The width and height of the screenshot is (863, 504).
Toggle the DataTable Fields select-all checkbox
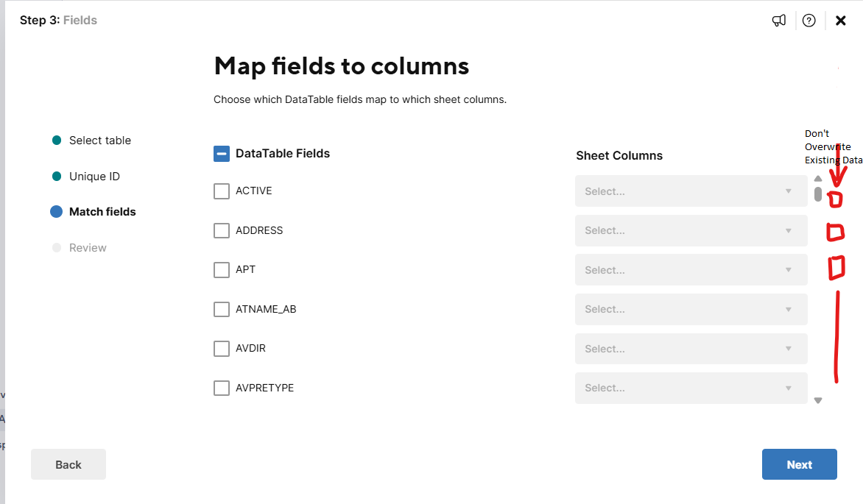[221, 154]
